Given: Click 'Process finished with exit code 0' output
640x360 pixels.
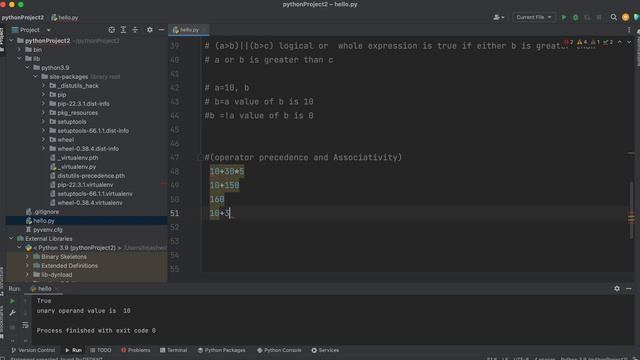Looking at the screenshot, I should pos(96,331).
